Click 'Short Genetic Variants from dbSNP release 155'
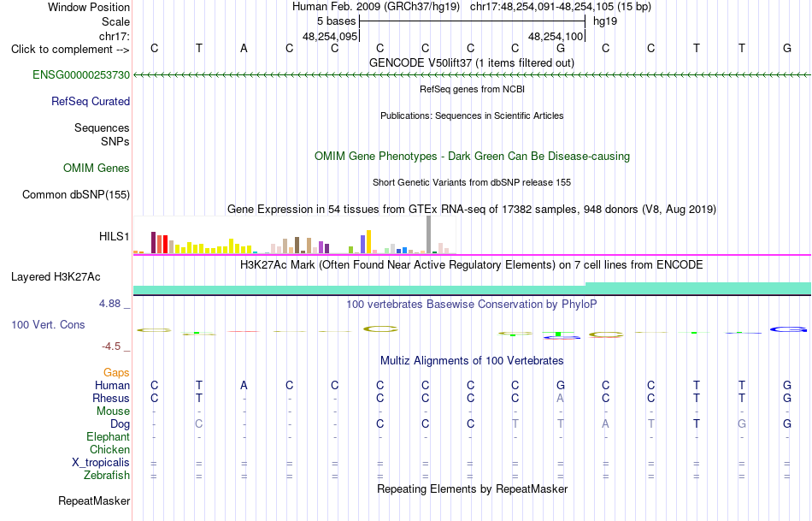 click(x=472, y=182)
